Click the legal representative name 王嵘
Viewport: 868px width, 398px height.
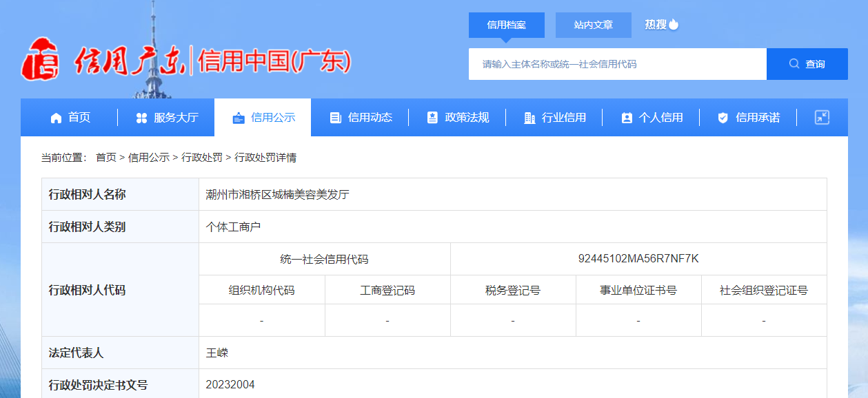point(217,353)
